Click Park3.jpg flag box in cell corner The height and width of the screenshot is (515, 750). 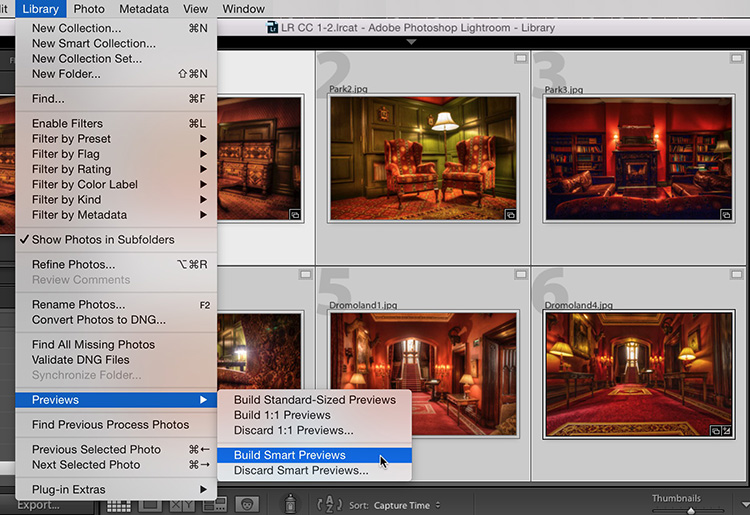coord(736,58)
